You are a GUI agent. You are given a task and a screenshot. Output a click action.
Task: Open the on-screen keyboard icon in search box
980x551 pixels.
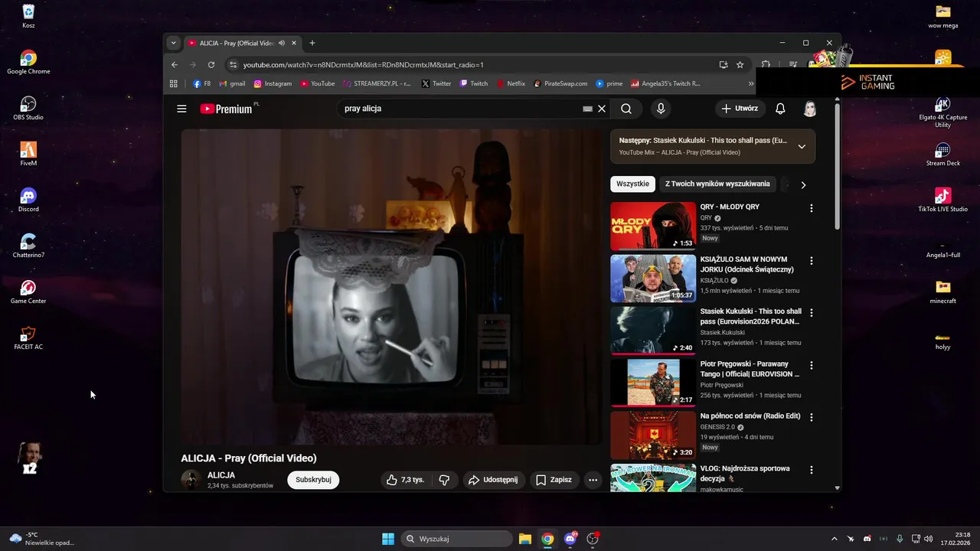point(587,109)
